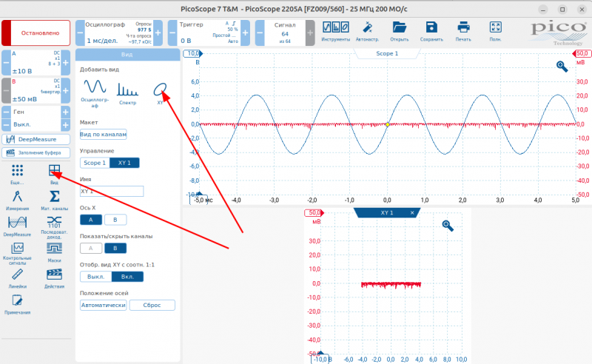Click channel A 10,0 axis handle

pos(193,53)
